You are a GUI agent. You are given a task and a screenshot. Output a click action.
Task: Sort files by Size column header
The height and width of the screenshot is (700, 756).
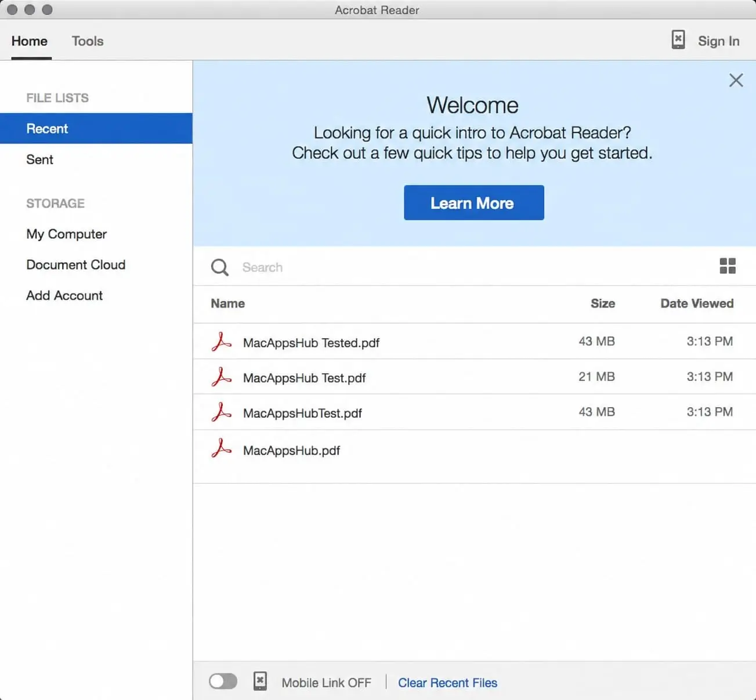pyautogui.click(x=603, y=303)
